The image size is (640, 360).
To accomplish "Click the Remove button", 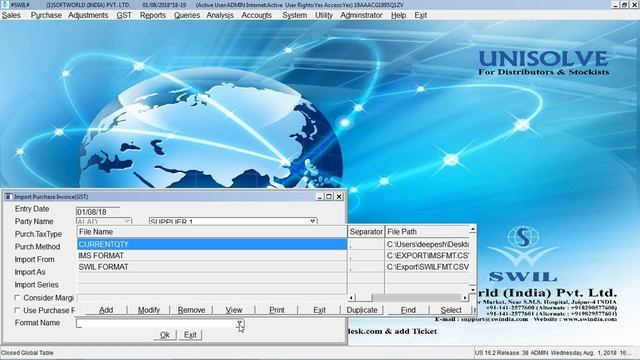I will [x=191, y=310].
